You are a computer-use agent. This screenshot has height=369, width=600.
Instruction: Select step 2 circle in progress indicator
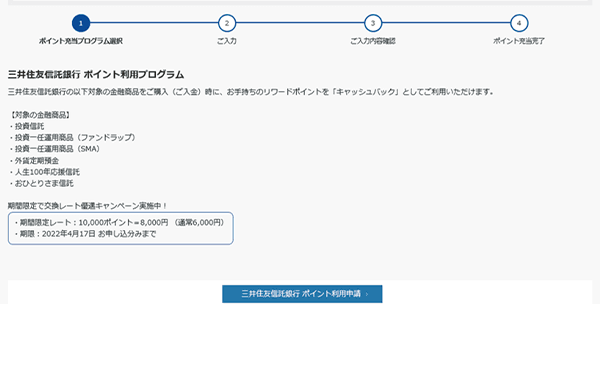tap(227, 23)
